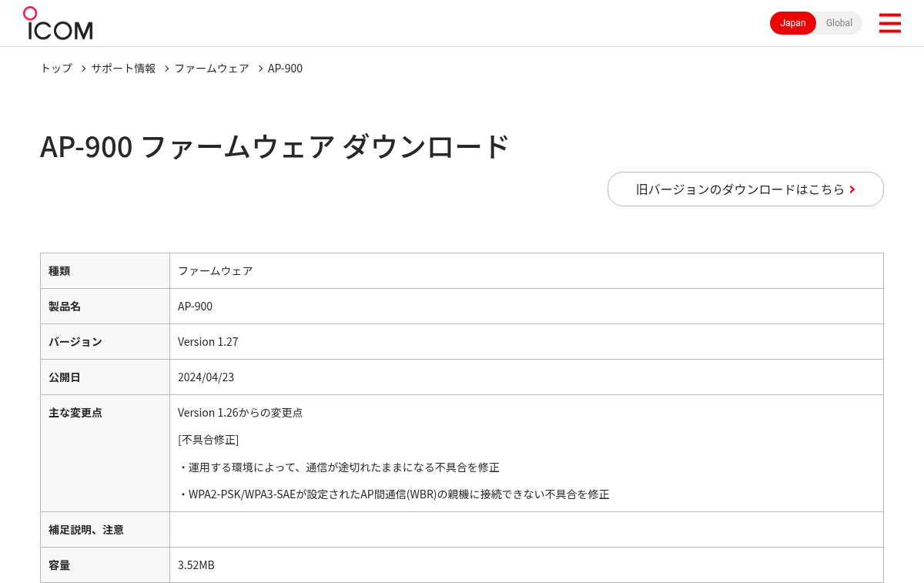Click the Version 1.26からの変更点 line
This screenshot has height=583, width=924.
[240, 413]
